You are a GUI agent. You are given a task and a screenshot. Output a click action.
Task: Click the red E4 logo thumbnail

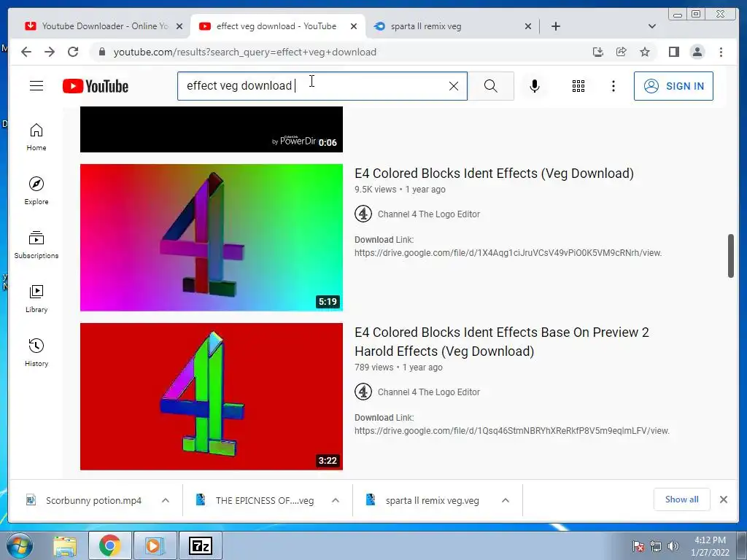[211, 397]
